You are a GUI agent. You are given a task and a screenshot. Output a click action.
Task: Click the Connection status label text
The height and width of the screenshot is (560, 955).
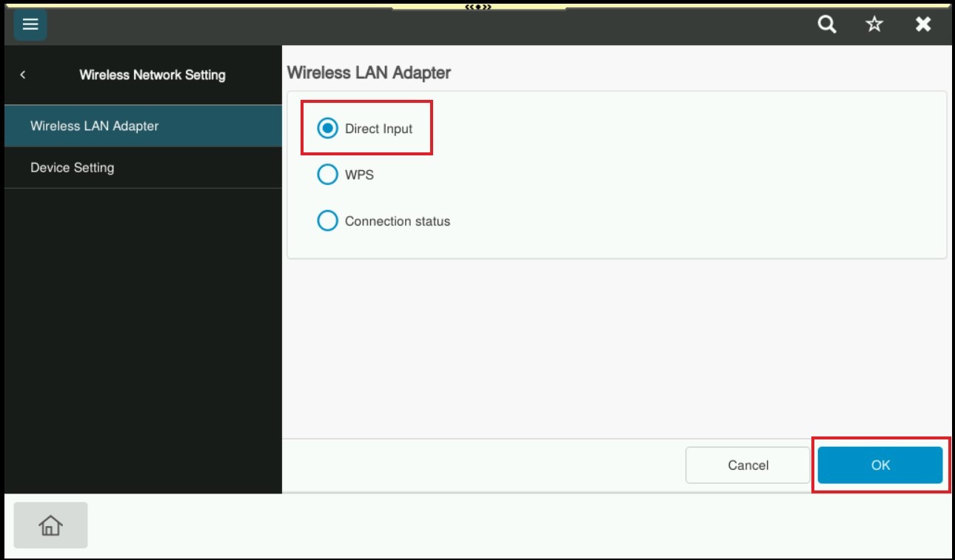(x=397, y=221)
